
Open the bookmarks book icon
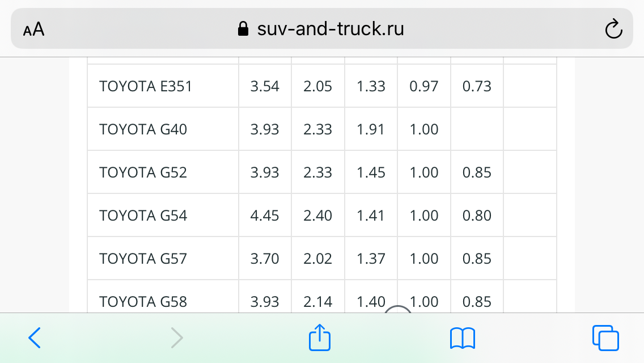click(x=463, y=339)
